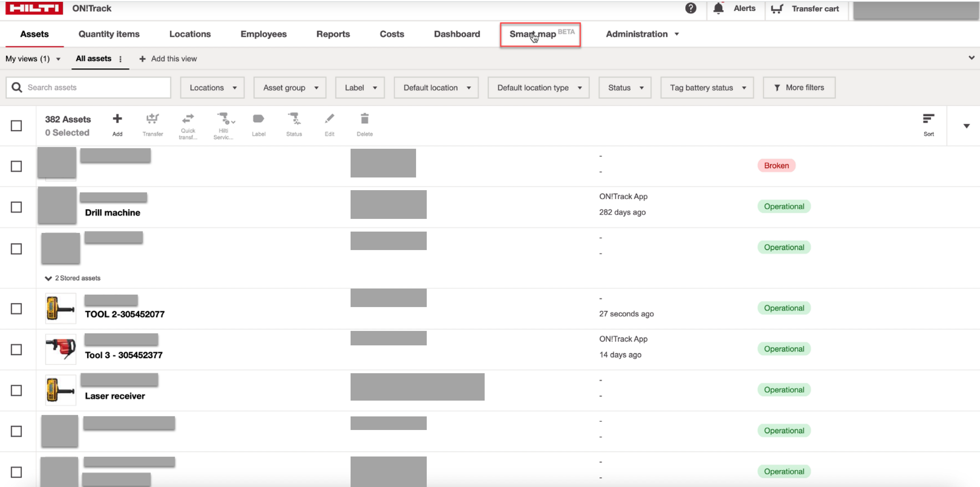Click Operational badge in Drill machine row
Viewport: 980px width, 487px height.
pyautogui.click(x=784, y=206)
